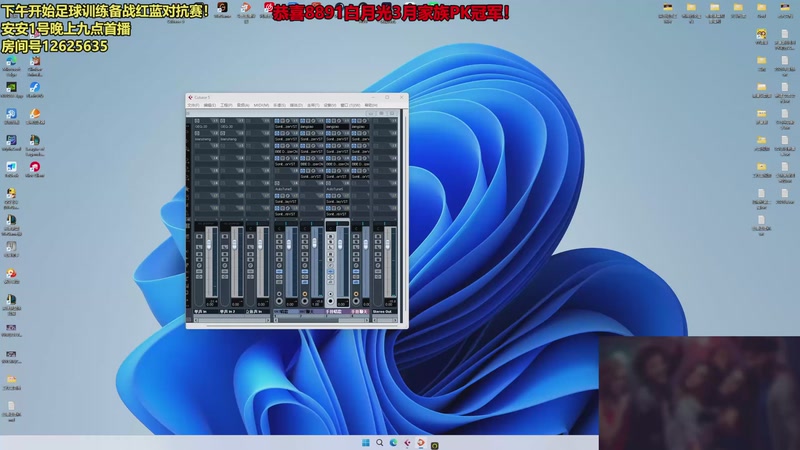The height and width of the screenshot is (450, 800).
Task: Open editor of first audio channel's top insert
Action: (288, 121)
